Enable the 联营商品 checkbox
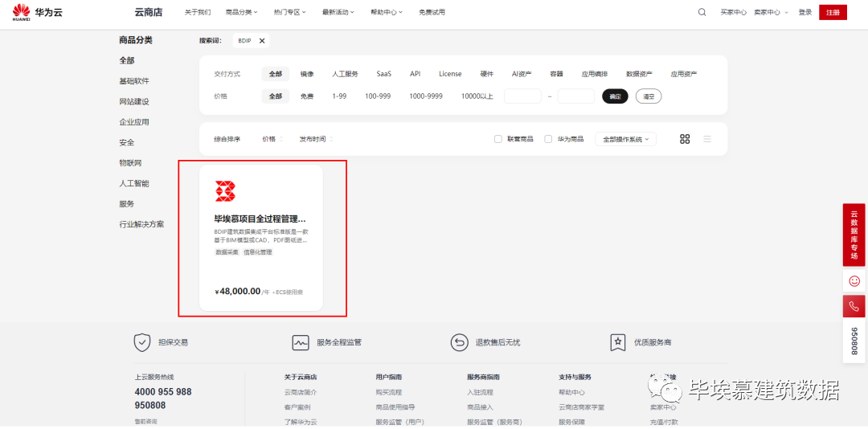Screen dimensions: 868x429 (498, 139)
